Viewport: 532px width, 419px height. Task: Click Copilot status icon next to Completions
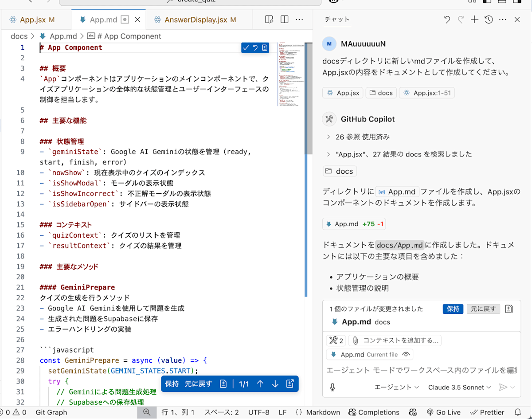[413, 412]
